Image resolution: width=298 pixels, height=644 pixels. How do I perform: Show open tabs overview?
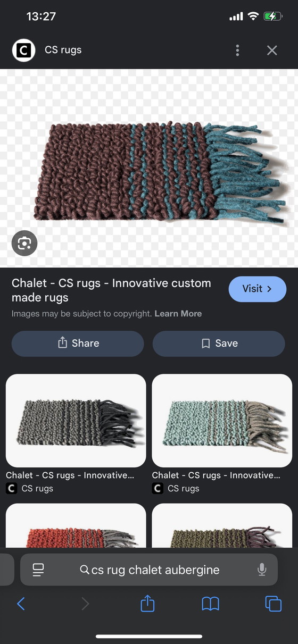(273, 604)
